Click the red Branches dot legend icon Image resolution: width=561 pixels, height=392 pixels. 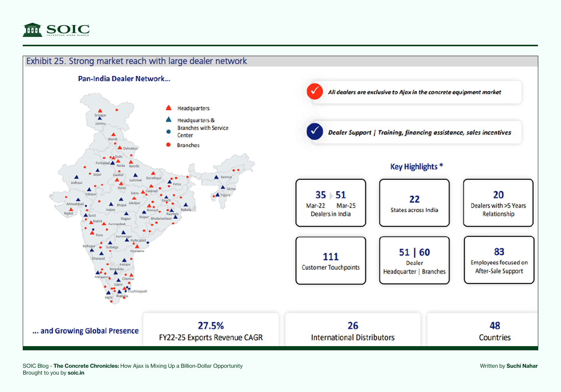[168, 145]
